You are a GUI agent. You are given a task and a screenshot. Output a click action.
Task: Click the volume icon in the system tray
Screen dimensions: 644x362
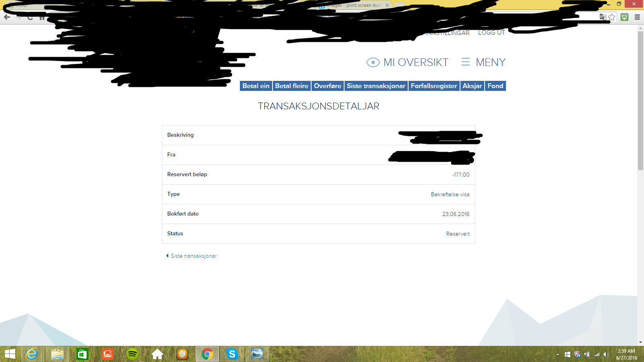click(x=606, y=354)
